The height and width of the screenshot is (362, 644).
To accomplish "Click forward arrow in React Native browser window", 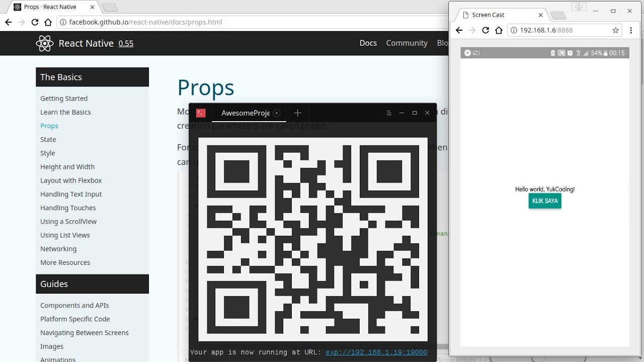I will click(x=21, y=22).
